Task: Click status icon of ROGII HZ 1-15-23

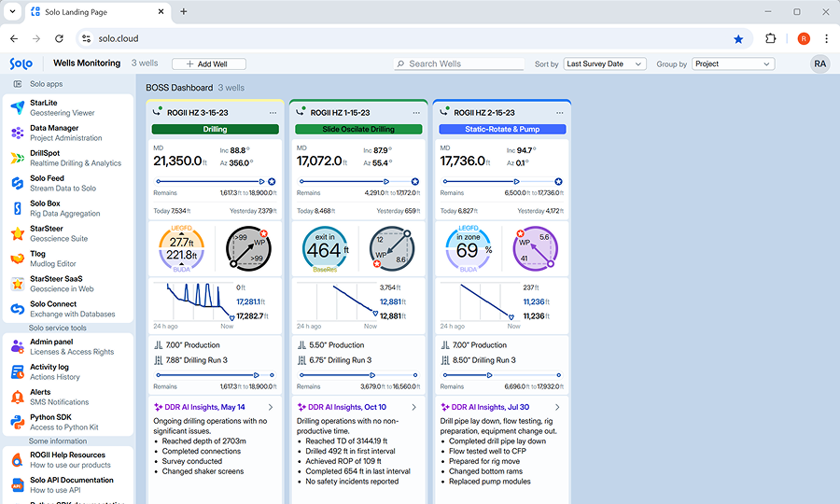Action: pyautogui.click(x=301, y=112)
